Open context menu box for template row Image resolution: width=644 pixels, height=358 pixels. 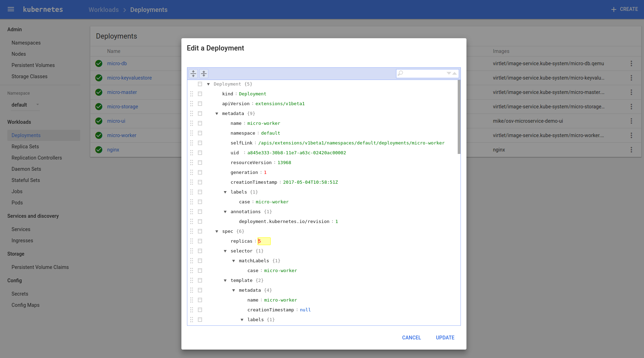click(200, 281)
